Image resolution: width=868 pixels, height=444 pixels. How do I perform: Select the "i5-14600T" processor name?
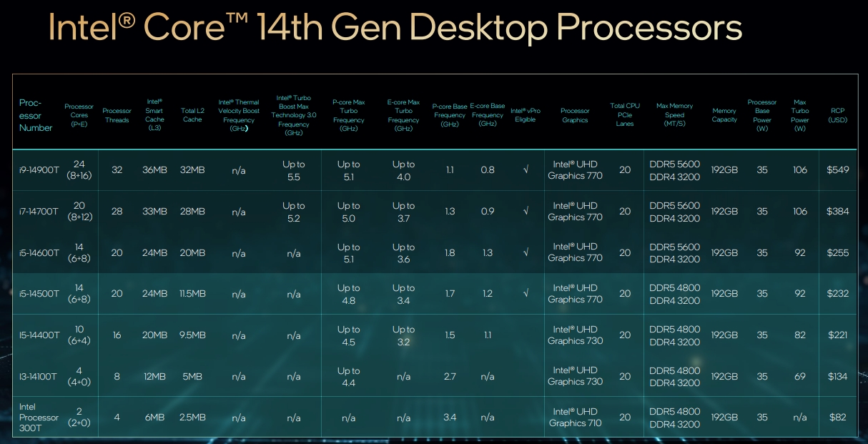pos(39,252)
